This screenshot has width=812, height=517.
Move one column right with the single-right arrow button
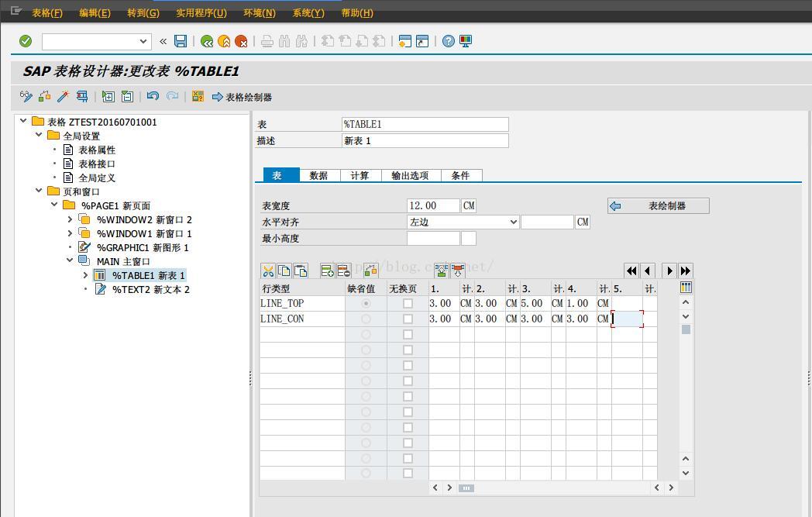click(669, 271)
